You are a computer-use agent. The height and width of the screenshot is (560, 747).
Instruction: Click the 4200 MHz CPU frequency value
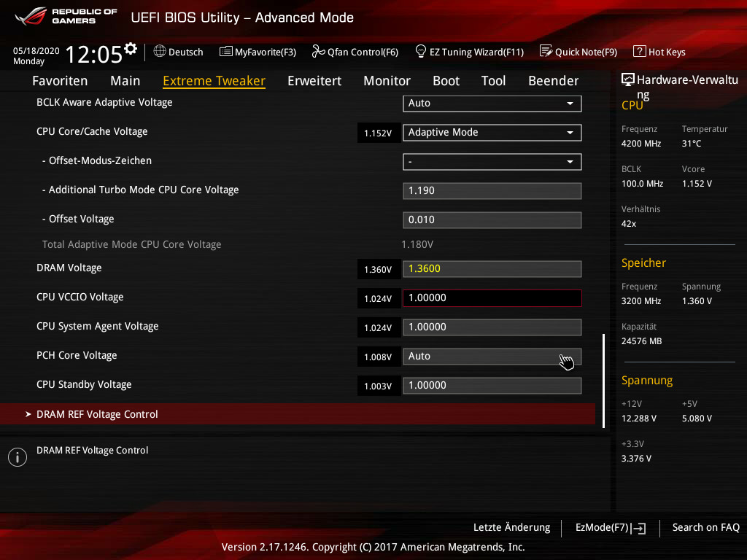pyautogui.click(x=641, y=144)
